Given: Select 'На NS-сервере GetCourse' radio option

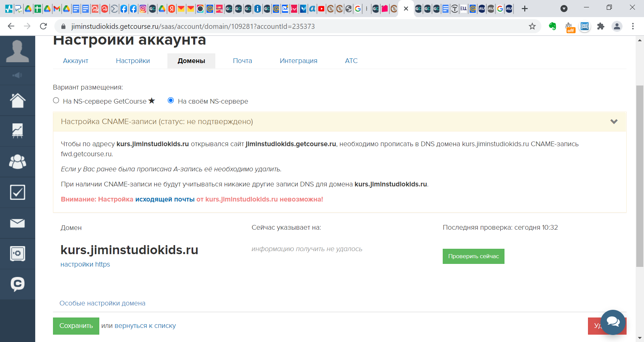Looking at the screenshot, I should pyautogui.click(x=56, y=100).
